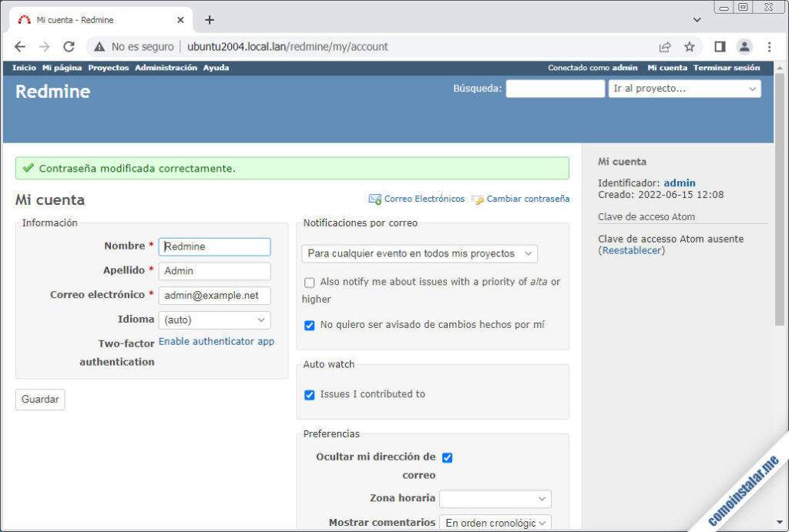Uncheck No quiero ser avisado de cambios
789x532 pixels.
point(309,325)
